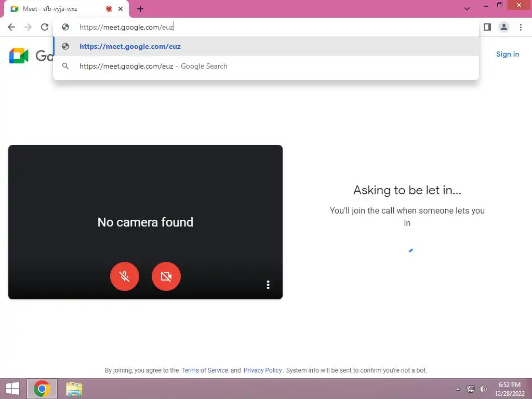Open the Windows Start menu

(12, 389)
